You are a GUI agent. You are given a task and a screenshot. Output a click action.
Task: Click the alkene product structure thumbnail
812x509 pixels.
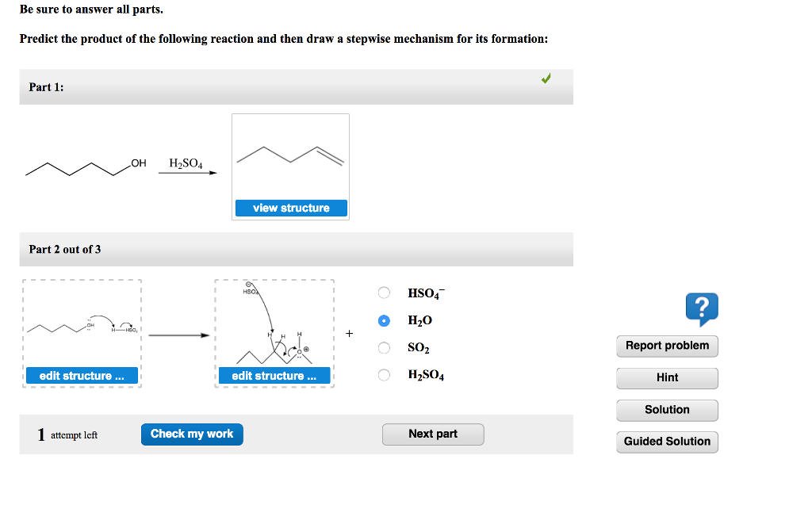(290, 155)
